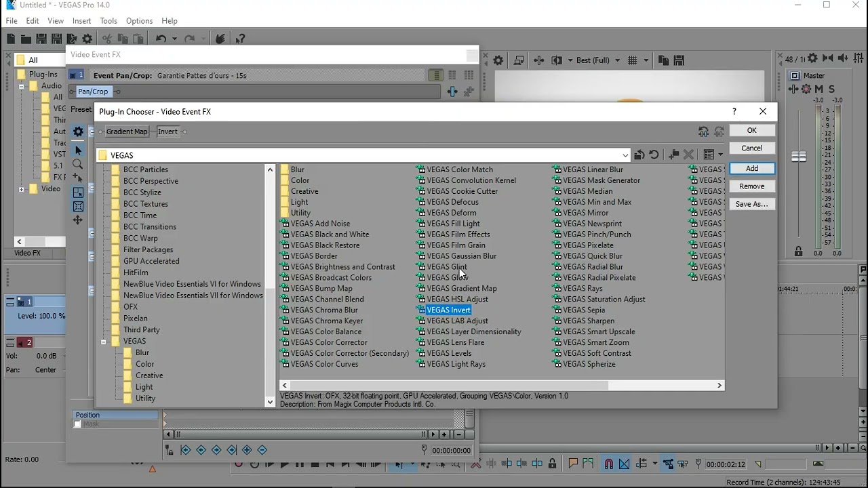
Task: Open Pan/Crop properties gear icon
Action: click(x=78, y=131)
